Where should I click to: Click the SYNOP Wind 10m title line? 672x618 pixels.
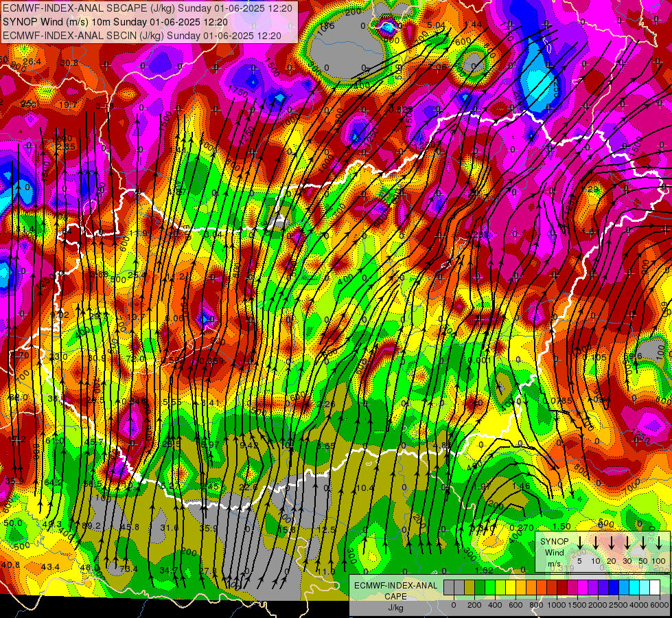click(x=115, y=22)
